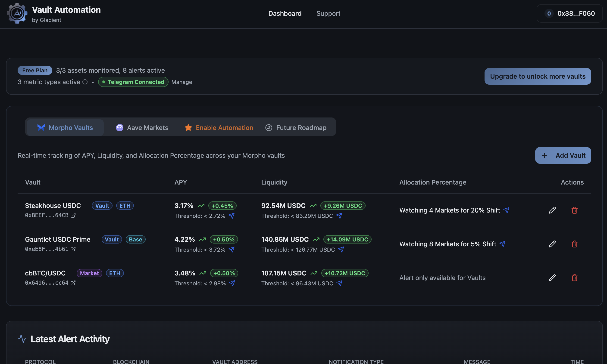View the Future Roadmap tab
This screenshot has height=364, width=607.
tap(296, 127)
